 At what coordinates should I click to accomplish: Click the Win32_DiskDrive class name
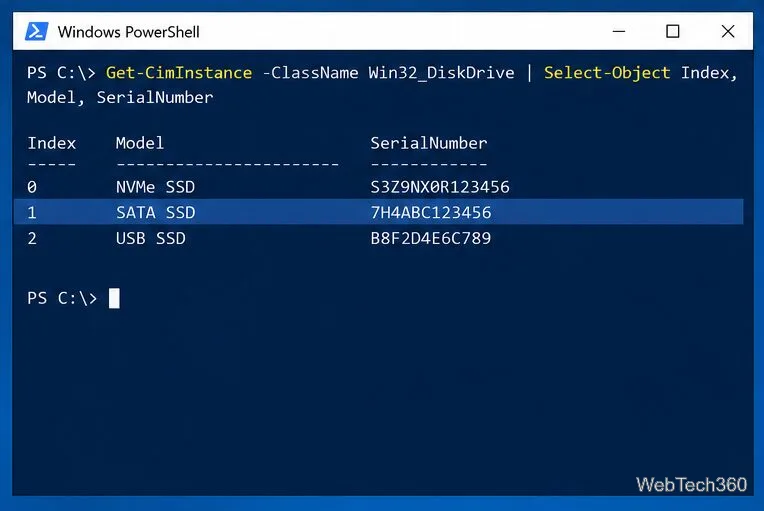(x=441, y=73)
